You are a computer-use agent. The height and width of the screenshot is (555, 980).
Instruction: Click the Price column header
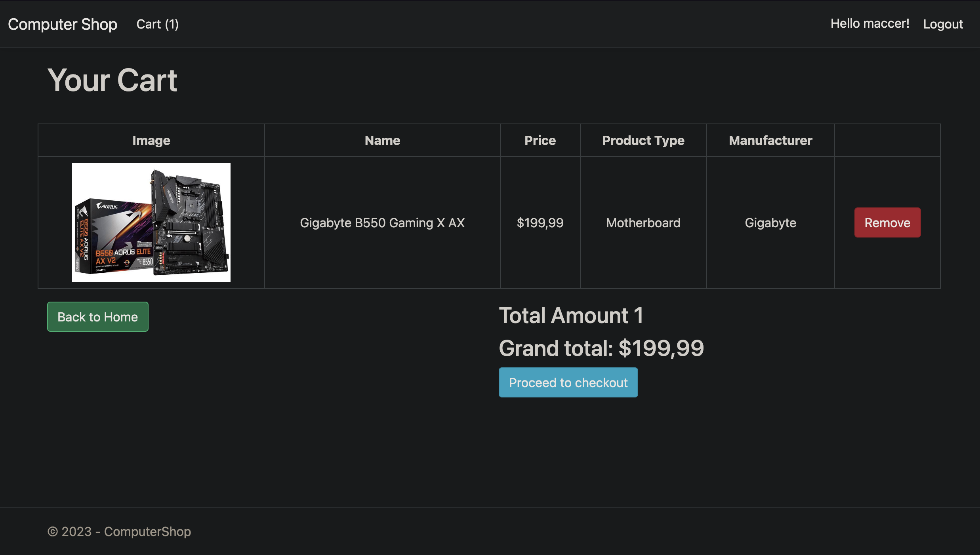point(540,140)
